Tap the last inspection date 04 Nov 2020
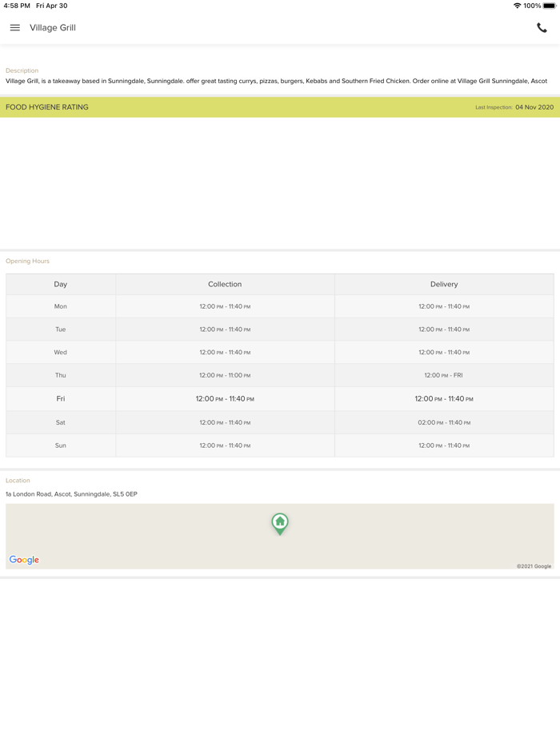Image resolution: width=560 pixels, height=747 pixels. tap(534, 107)
